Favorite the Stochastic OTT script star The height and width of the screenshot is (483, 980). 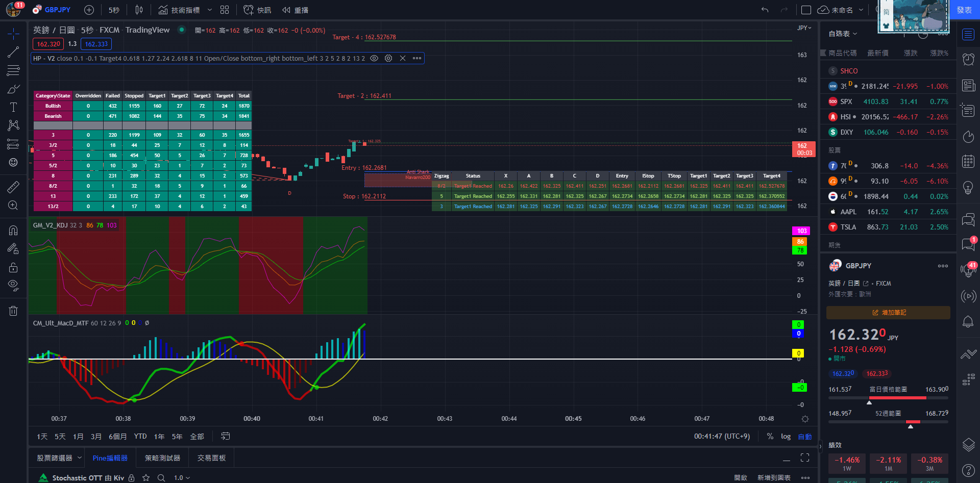pyautogui.click(x=146, y=478)
